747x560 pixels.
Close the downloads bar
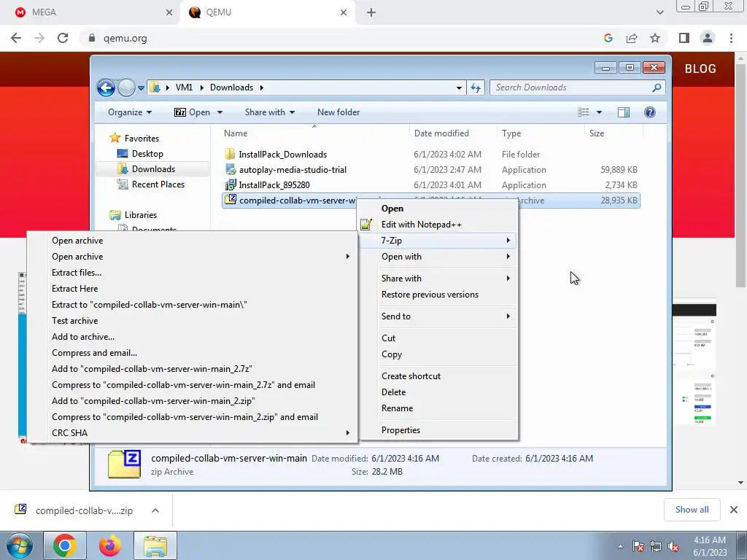click(x=734, y=510)
